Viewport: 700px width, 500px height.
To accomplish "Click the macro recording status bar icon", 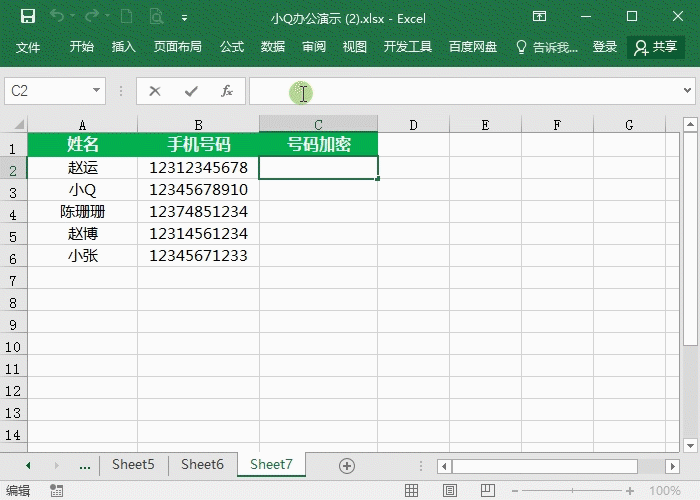I will (x=57, y=491).
